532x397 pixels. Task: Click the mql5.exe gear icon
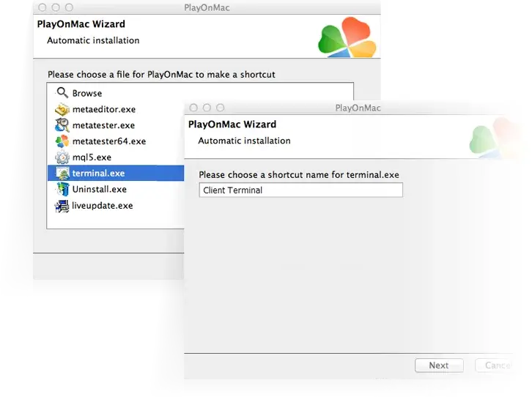click(x=62, y=157)
